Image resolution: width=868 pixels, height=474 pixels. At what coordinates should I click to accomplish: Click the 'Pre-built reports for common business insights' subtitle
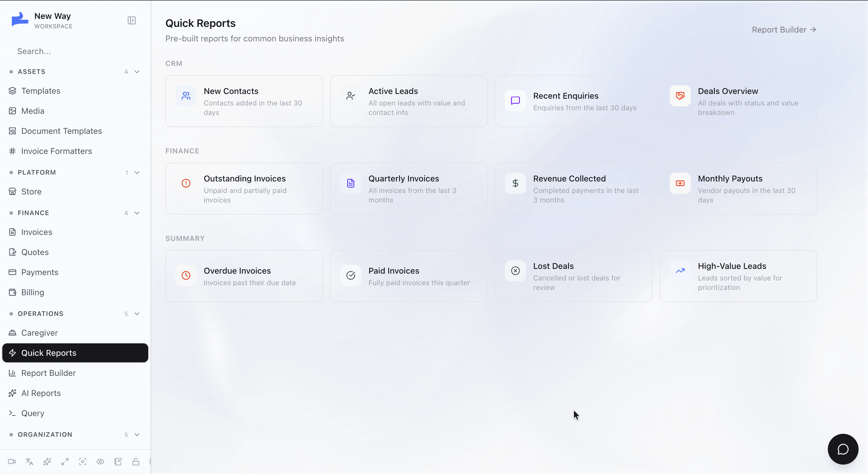point(254,39)
